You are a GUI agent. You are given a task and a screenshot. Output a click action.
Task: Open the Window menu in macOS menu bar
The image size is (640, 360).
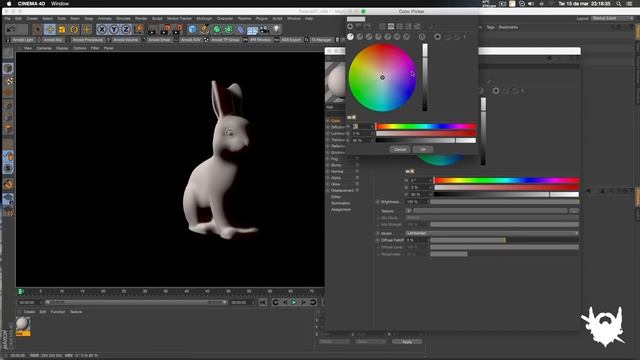coord(60,4)
